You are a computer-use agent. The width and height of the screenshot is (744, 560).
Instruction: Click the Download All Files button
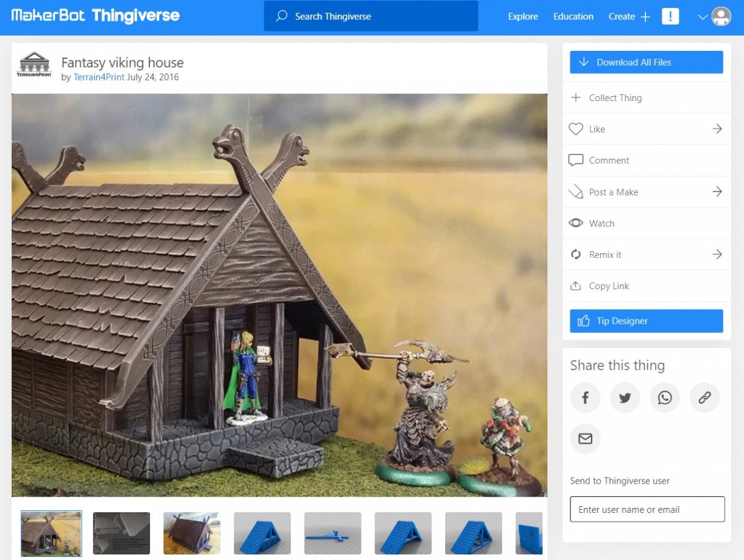(646, 62)
